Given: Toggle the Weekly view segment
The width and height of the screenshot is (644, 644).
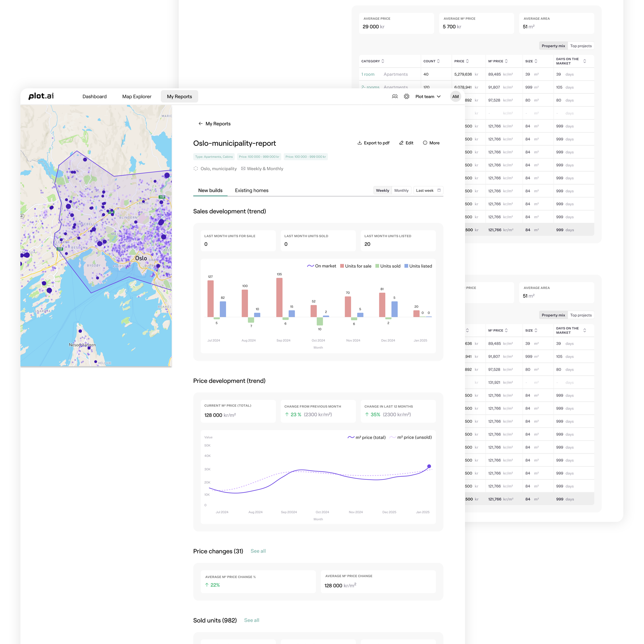Looking at the screenshot, I should [382, 190].
